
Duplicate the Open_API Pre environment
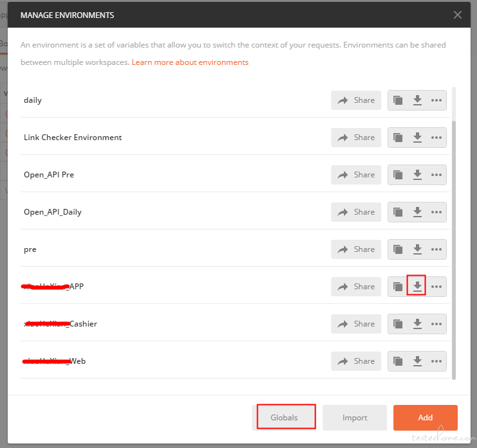397,175
